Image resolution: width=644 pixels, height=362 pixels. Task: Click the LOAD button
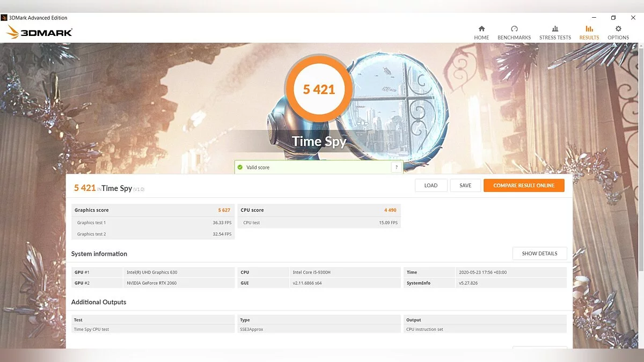point(431,186)
